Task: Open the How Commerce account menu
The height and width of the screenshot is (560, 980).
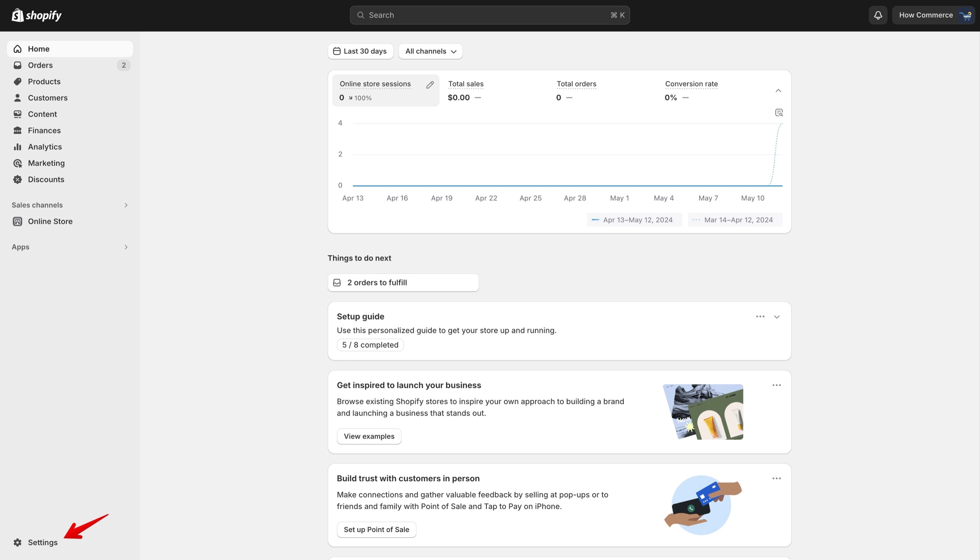Action: 933,15
